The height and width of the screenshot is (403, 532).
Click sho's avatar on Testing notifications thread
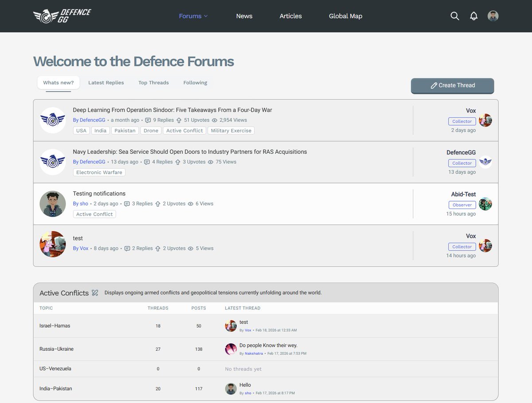(53, 204)
